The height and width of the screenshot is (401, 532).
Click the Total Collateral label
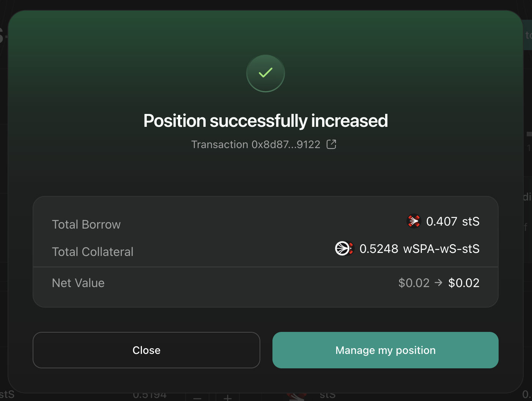tap(93, 252)
